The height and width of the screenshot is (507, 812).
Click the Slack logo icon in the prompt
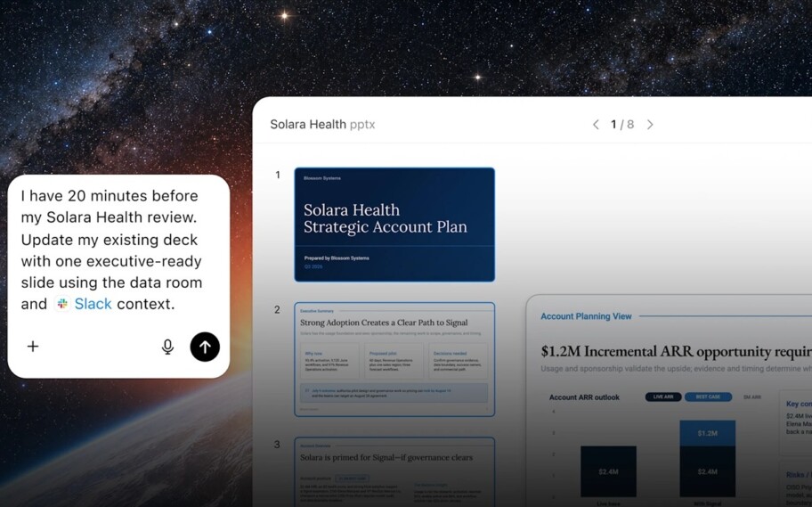coord(62,304)
